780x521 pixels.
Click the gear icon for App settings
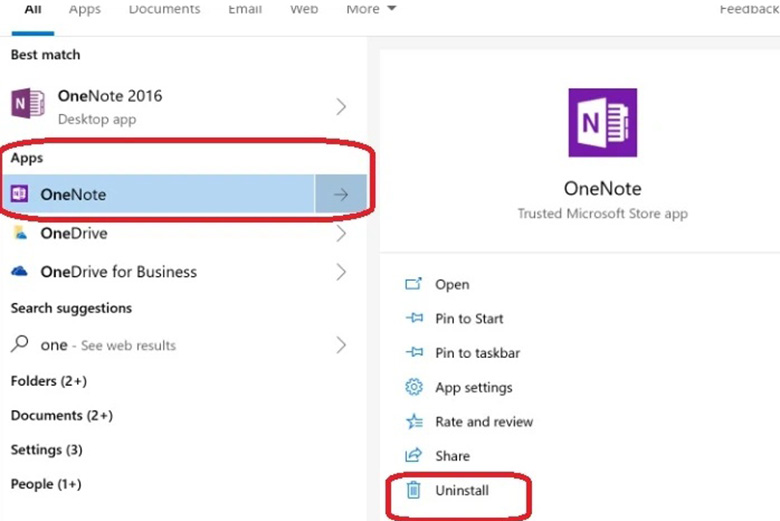click(413, 387)
